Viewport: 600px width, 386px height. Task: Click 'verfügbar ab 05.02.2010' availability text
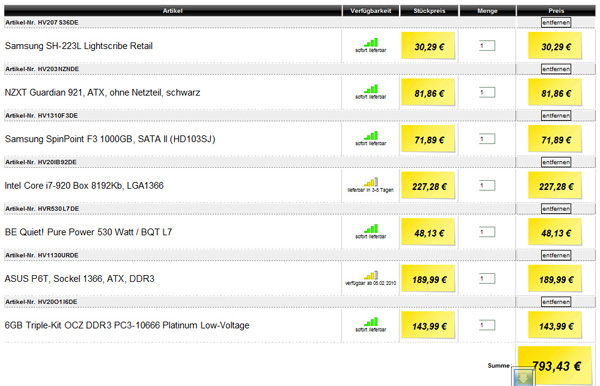click(370, 283)
